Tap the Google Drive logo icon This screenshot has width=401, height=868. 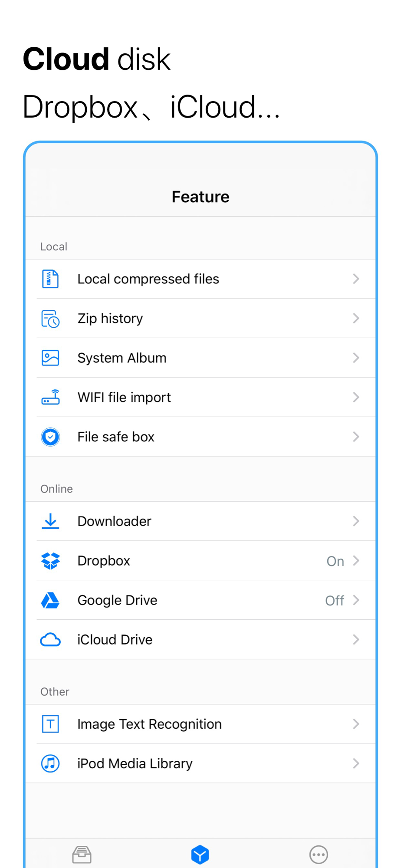50,600
